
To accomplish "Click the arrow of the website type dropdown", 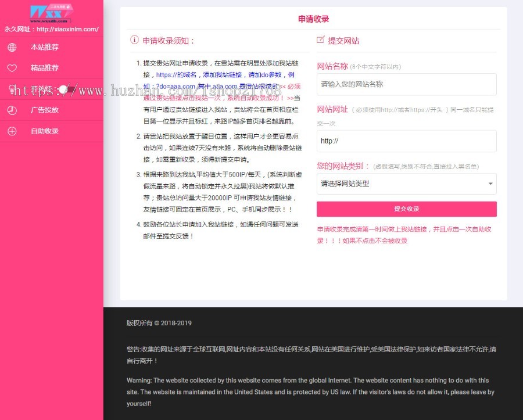I will [x=490, y=184].
